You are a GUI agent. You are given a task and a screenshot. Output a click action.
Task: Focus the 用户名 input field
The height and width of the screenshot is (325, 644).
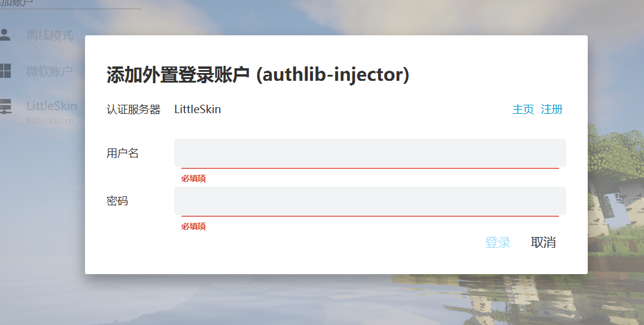tap(370, 153)
